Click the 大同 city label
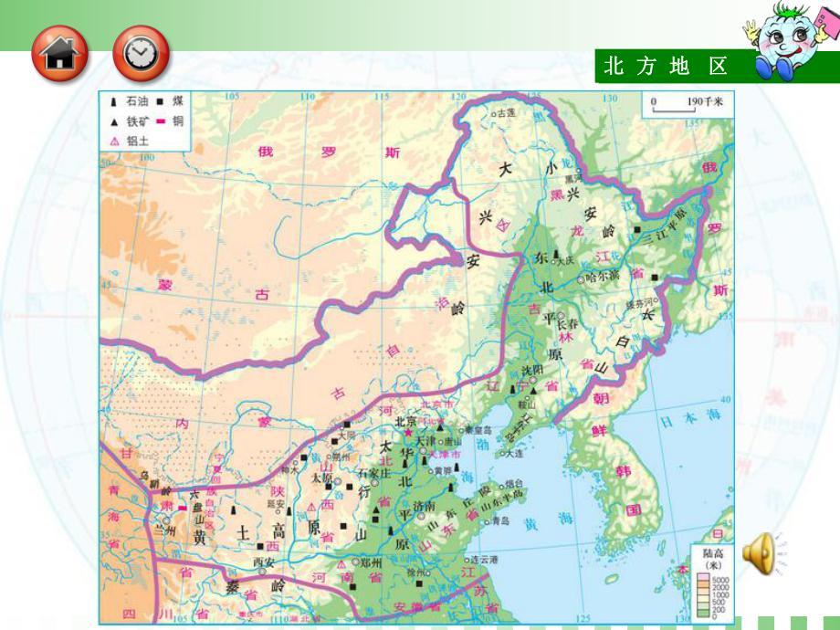The image size is (840, 630). click(346, 436)
